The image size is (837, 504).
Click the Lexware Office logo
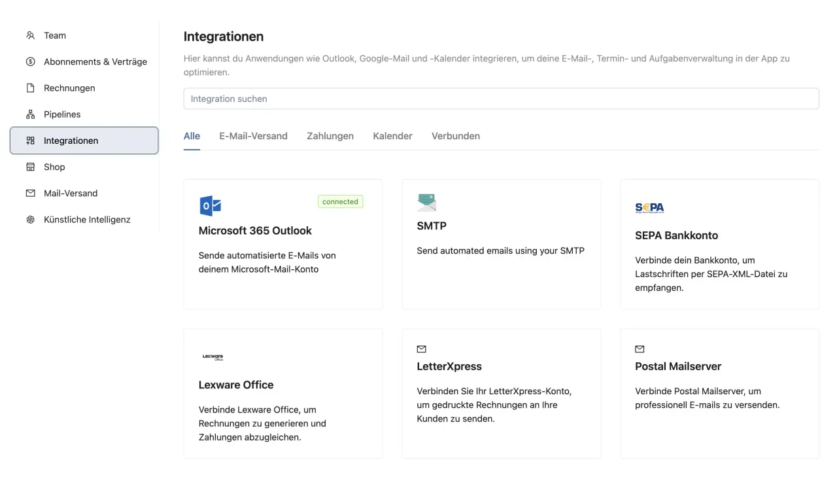pyautogui.click(x=213, y=357)
